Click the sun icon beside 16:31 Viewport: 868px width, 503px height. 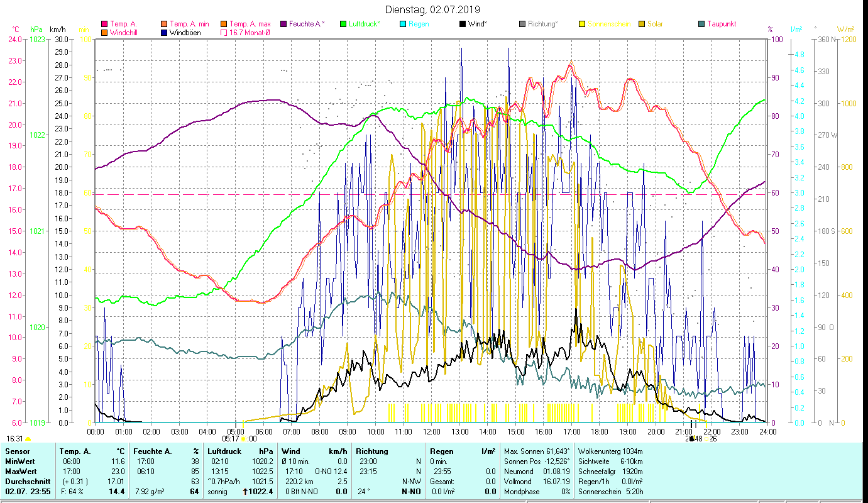pos(28,439)
